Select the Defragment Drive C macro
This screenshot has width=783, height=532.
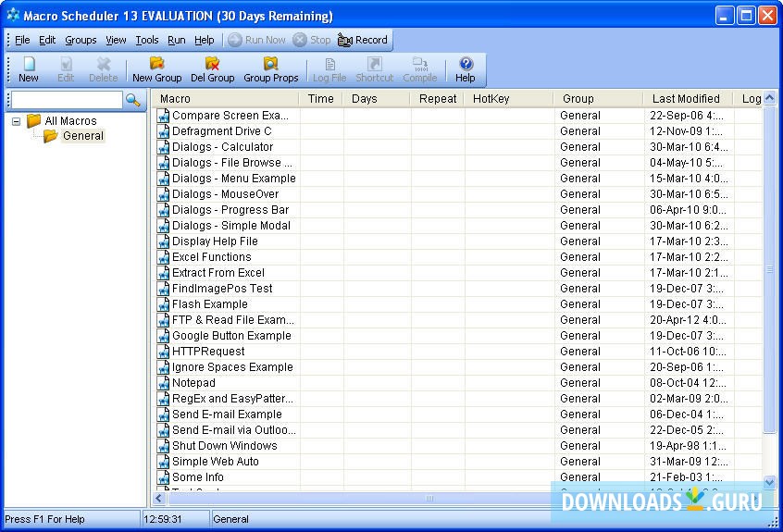coord(222,131)
